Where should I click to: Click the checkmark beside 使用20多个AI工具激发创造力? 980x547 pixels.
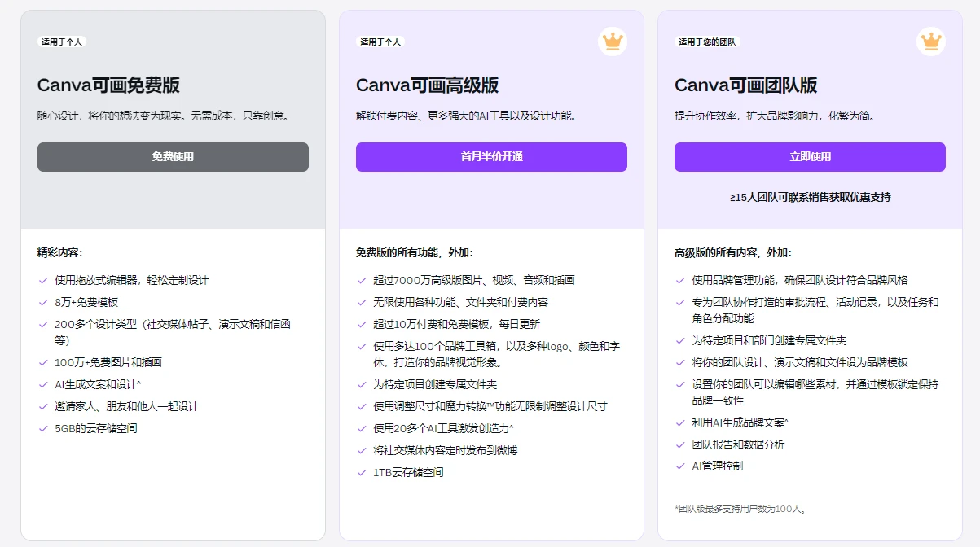[x=362, y=428]
